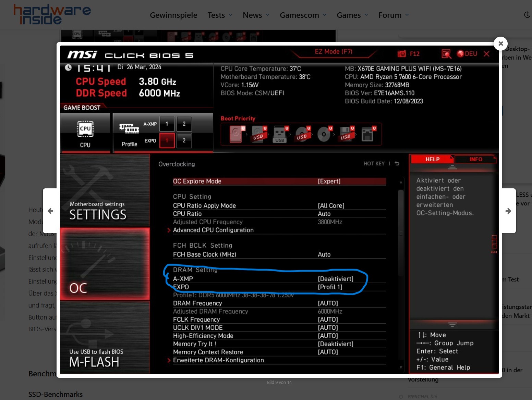Click Adjusted DRAM Frequency 6000MHz value
Viewport: 532px width, 400px height.
point(330,311)
